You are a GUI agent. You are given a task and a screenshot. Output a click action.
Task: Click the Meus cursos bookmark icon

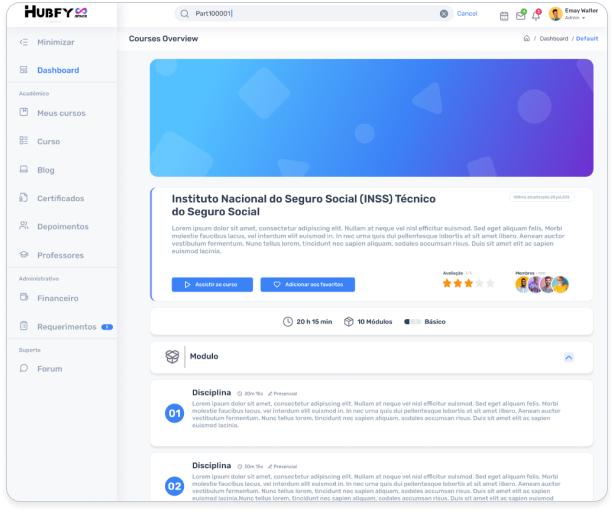pos(24,112)
